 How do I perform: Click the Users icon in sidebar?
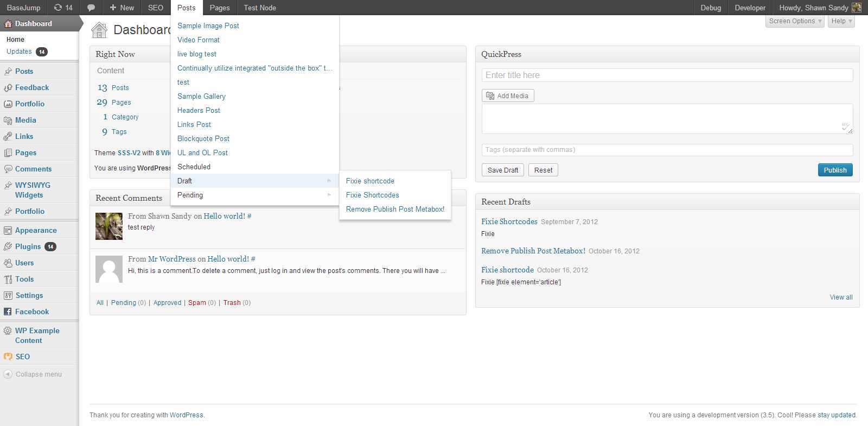point(8,263)
